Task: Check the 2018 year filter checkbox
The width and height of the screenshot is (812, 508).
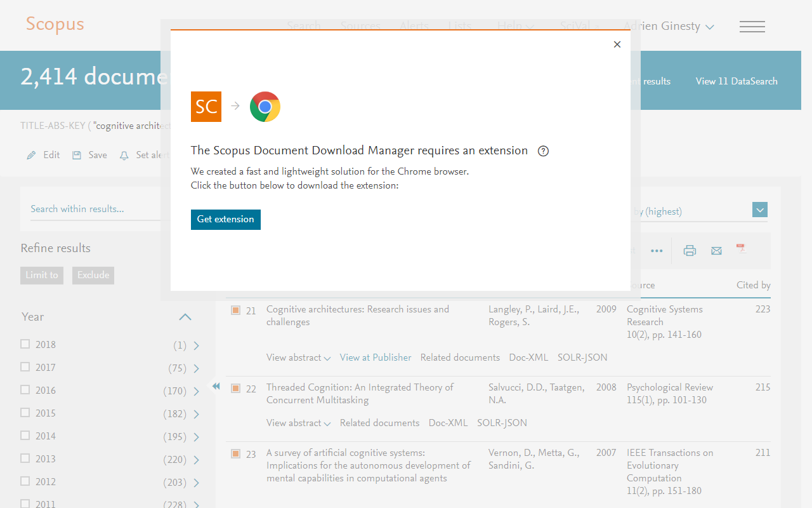Action: pyautogui.click(x=25, y=344)
